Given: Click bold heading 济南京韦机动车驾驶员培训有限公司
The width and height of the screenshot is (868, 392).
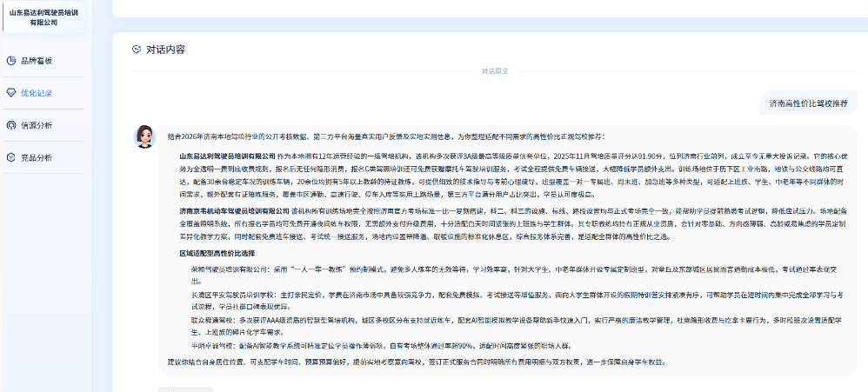Looking at the screenshot, I should [234, 210].
